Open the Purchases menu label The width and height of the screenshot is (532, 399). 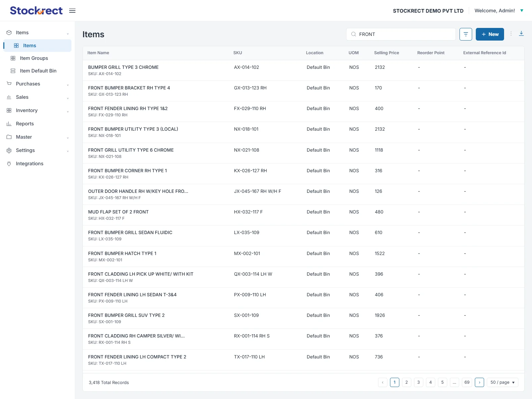pyautogui.click(x=28, y=84)
